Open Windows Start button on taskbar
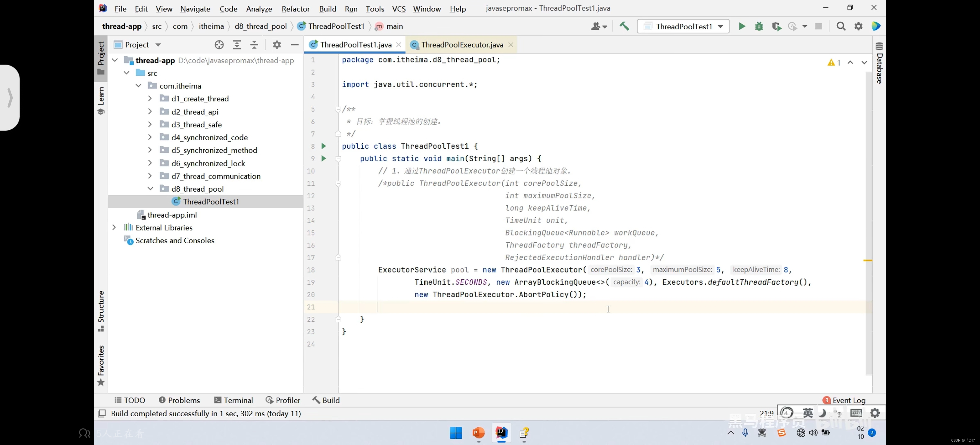The height and width of the screenshot is (445, 980). [456, 433]
